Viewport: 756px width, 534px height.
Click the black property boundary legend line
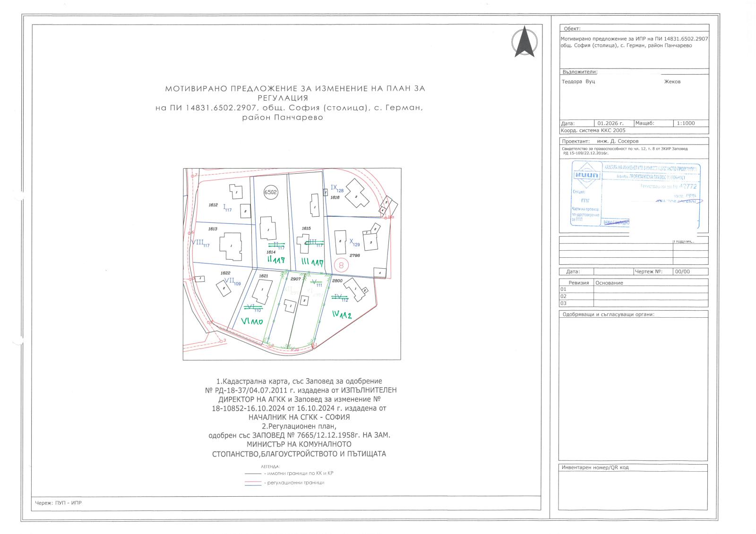253,473
